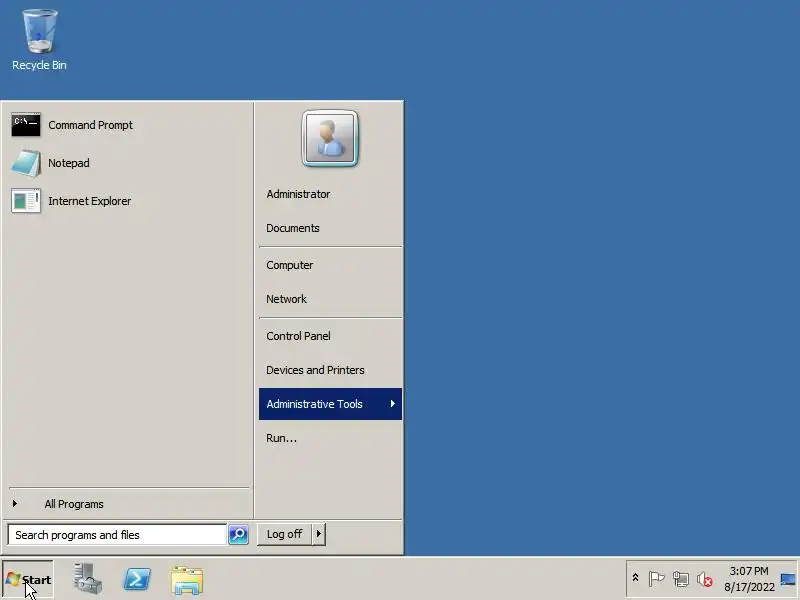Launch Windows PowerShell from the taskbar
This screenshot has width=800, height=600.
pos(137,580)
